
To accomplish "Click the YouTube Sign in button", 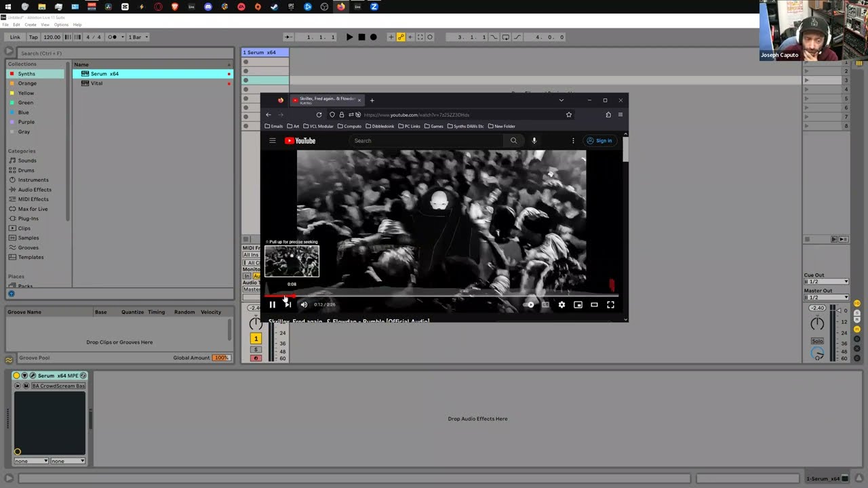I will tap(599, 140).
